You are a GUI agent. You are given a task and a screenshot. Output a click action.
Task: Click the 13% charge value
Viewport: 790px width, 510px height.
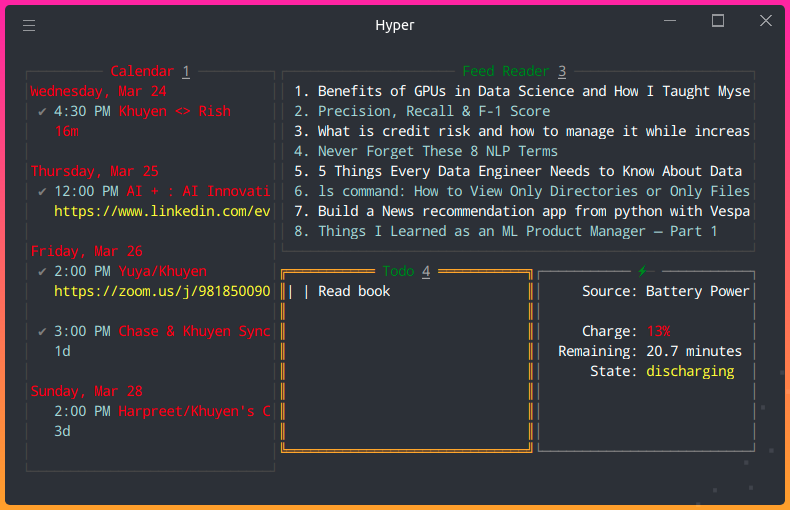(x=659, y=332)
